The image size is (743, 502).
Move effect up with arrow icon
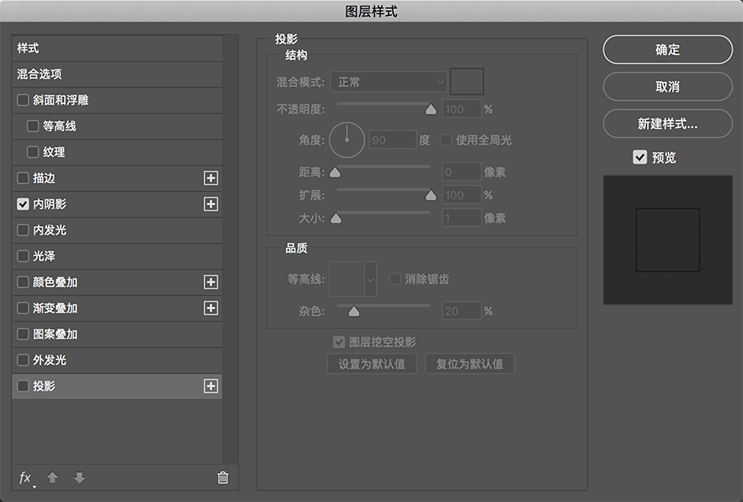point(53,477)
